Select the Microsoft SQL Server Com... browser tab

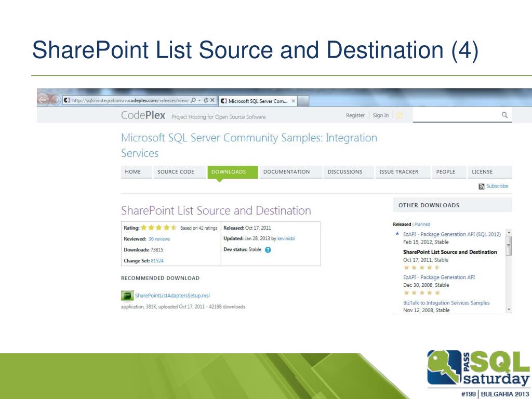[x=258, y=101]
